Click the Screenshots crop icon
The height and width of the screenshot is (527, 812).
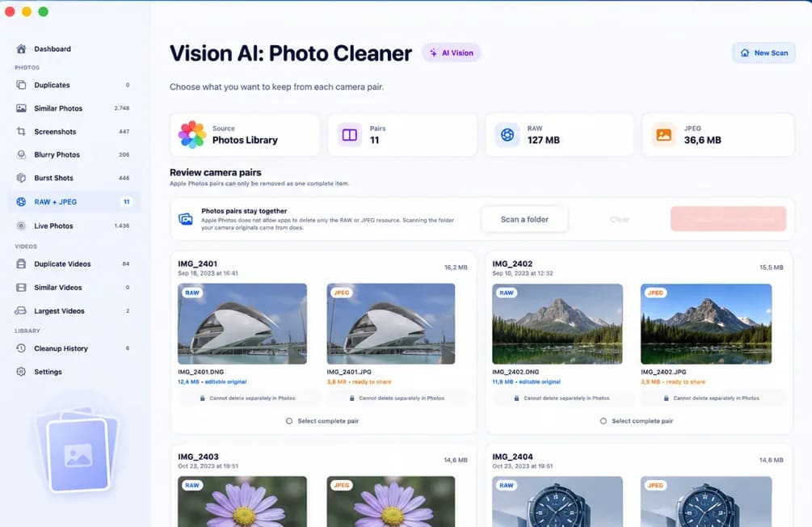21,132
